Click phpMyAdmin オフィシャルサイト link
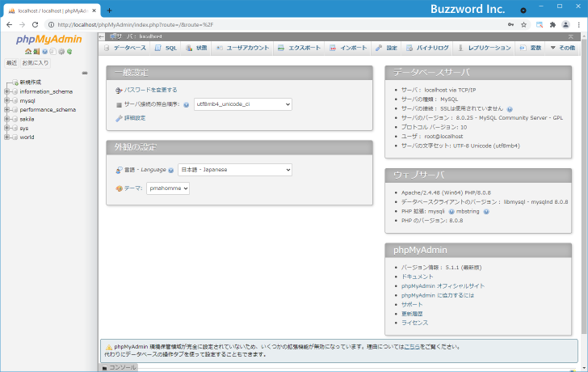The image size is (588, 372). (x=443, y=286)
